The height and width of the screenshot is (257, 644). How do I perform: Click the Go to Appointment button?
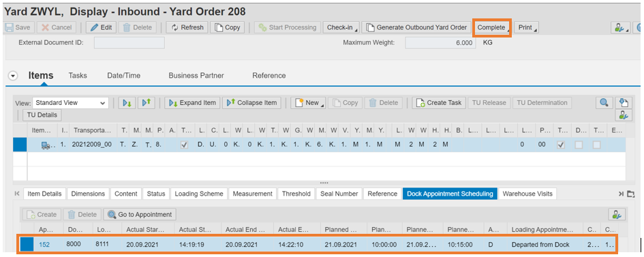pyautogui.click(x=139, y=214)
